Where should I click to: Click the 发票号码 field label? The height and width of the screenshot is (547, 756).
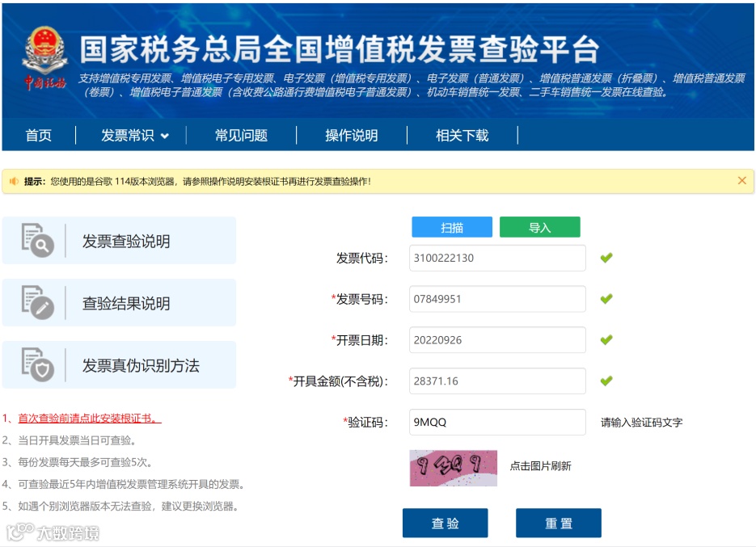click(359, 299)
